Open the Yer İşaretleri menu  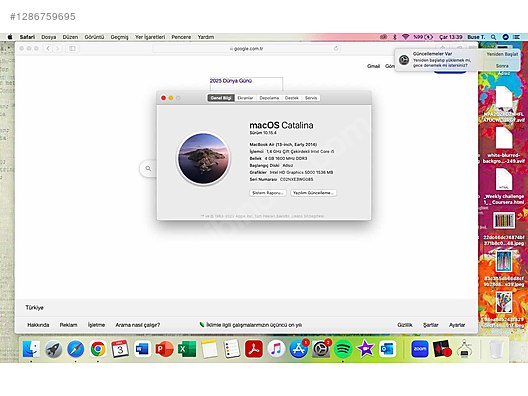(x=150, y=37)
